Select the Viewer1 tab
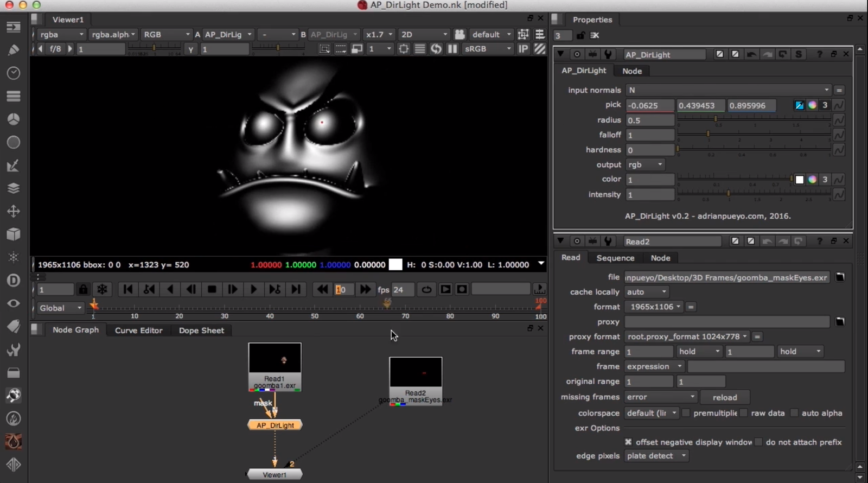This screenshot has height=483, width=868. coord(68,20)
